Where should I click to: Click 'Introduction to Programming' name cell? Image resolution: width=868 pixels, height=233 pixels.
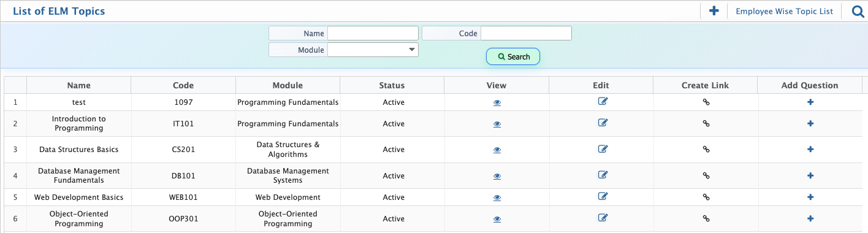[79, 124]
